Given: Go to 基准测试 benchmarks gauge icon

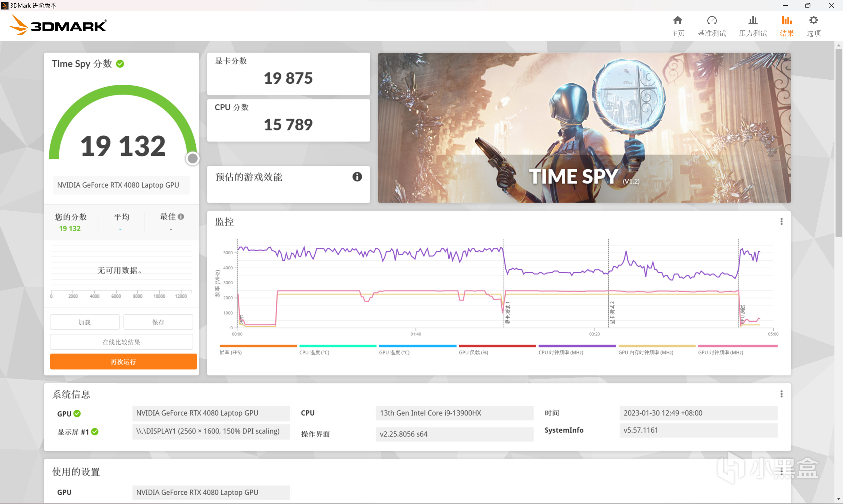Looking at the screenshot, I should 712,21.
